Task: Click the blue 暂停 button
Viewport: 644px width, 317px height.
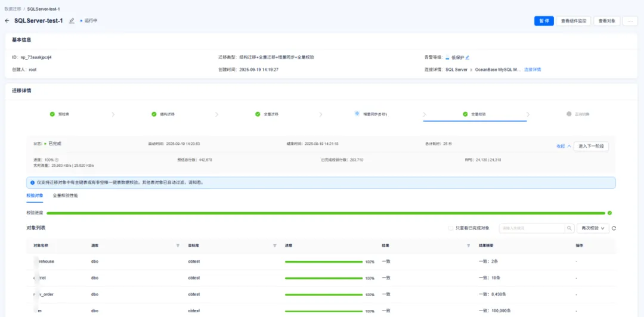Action: 544,21
